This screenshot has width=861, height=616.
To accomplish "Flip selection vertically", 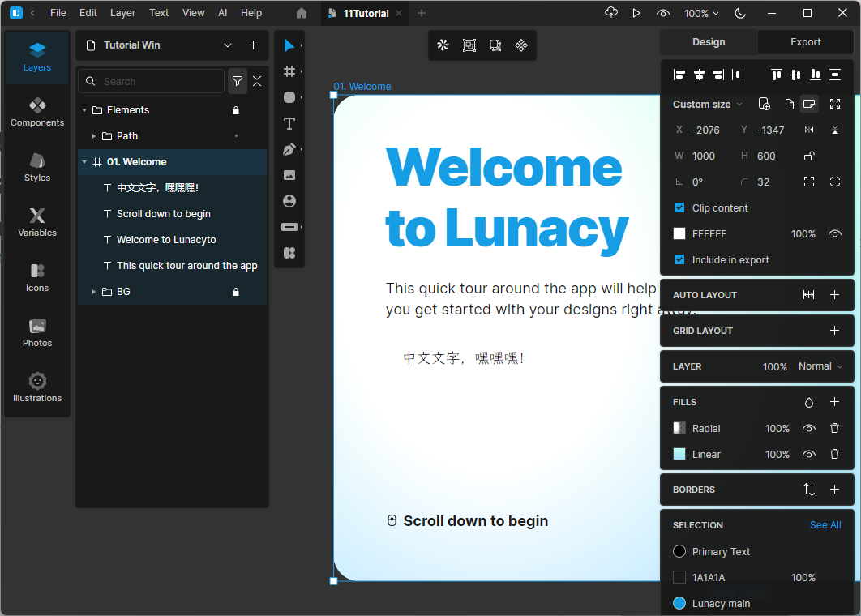I will click(834, 130).
